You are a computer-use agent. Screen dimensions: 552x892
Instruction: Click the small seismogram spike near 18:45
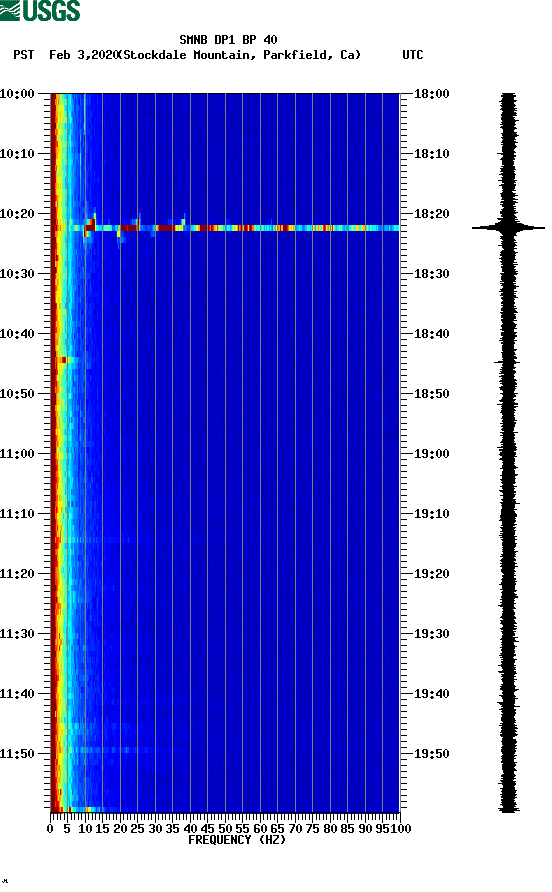pos(506,362)
